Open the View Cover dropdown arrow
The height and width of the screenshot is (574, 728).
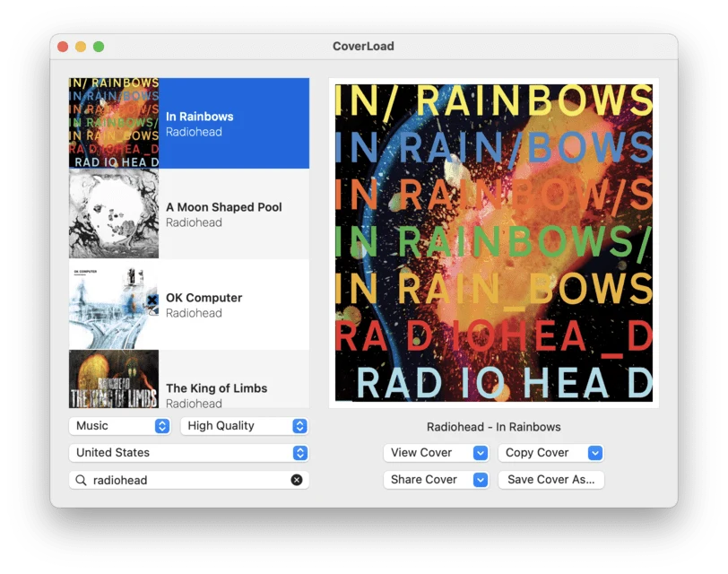click(481, 453)
